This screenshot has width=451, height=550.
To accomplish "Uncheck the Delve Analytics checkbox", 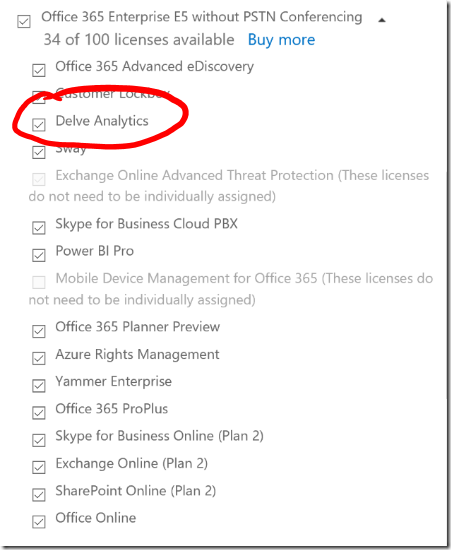I will tap(39, 125).
